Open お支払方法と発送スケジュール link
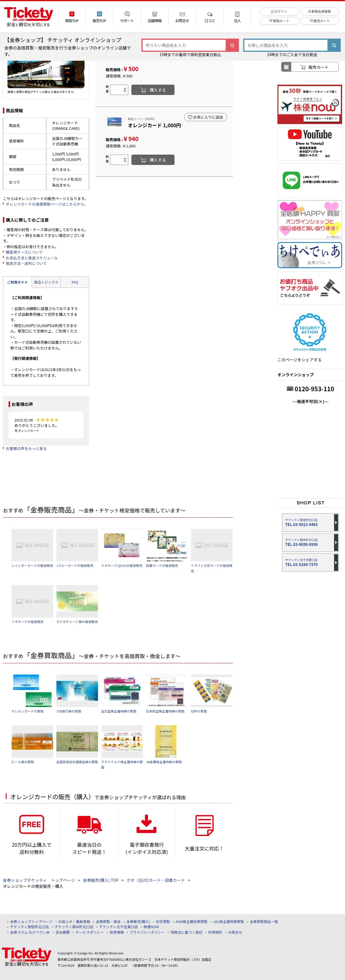 point(32,258)
